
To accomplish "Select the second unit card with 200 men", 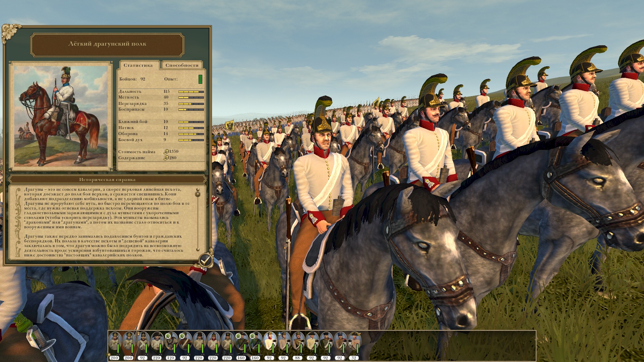I will click(x=128, y=346).
